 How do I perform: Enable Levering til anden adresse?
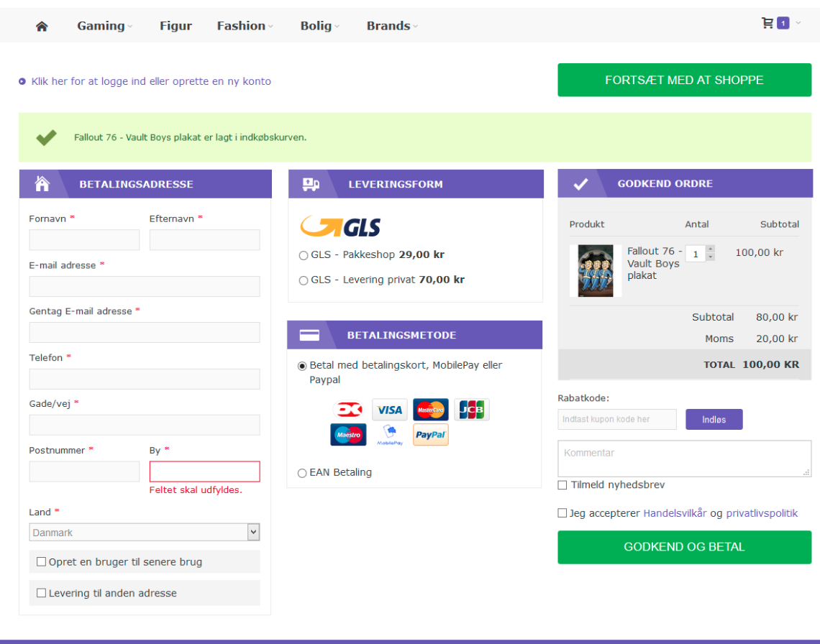(x=42, y=593)
